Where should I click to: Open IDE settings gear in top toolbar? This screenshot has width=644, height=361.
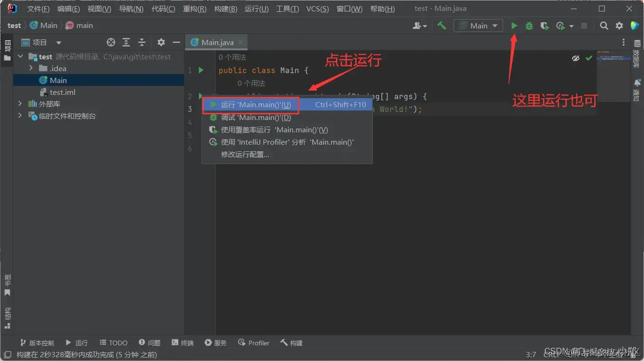[x=619, y=26]
